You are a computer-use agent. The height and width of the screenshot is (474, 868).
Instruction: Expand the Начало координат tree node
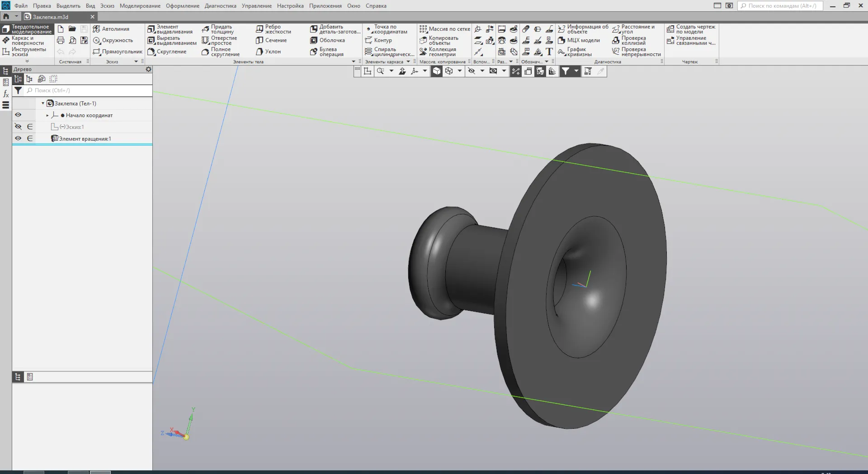tap(47, 115)
